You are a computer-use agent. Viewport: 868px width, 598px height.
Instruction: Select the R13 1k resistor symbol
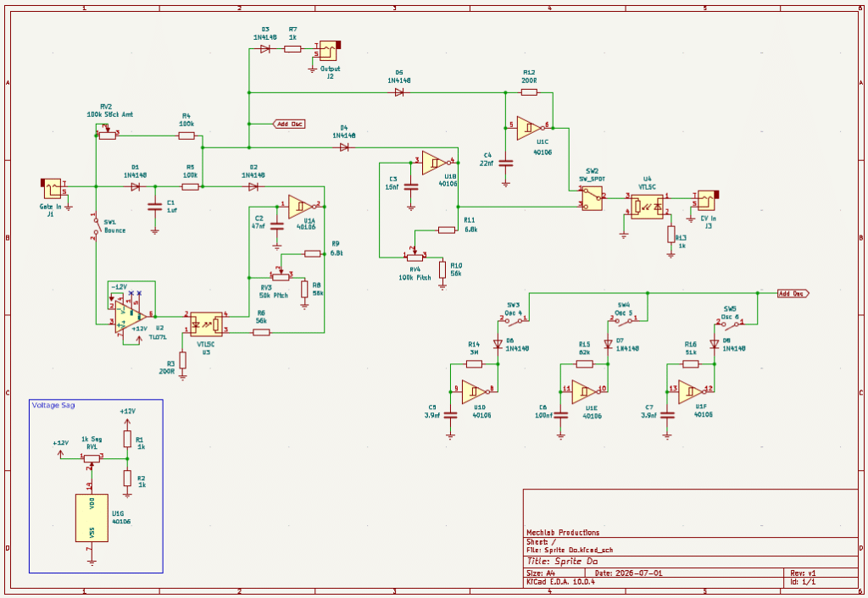[x=671, y=235]
